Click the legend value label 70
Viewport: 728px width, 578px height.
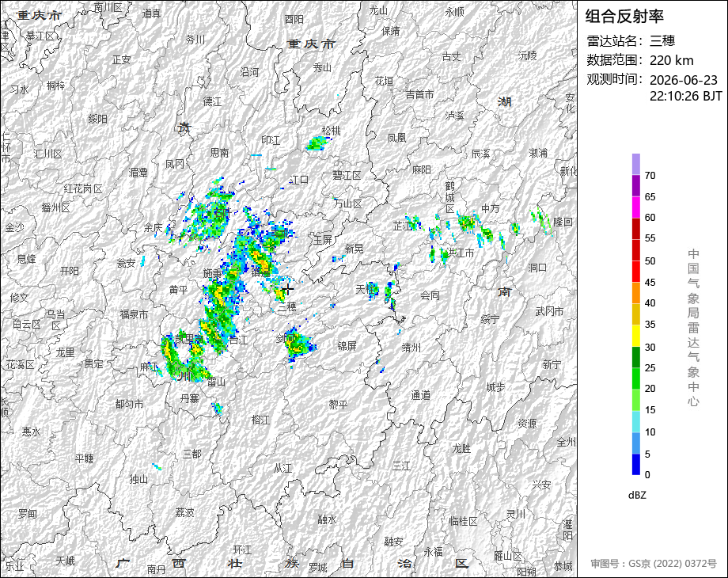[x=650, y=176]
